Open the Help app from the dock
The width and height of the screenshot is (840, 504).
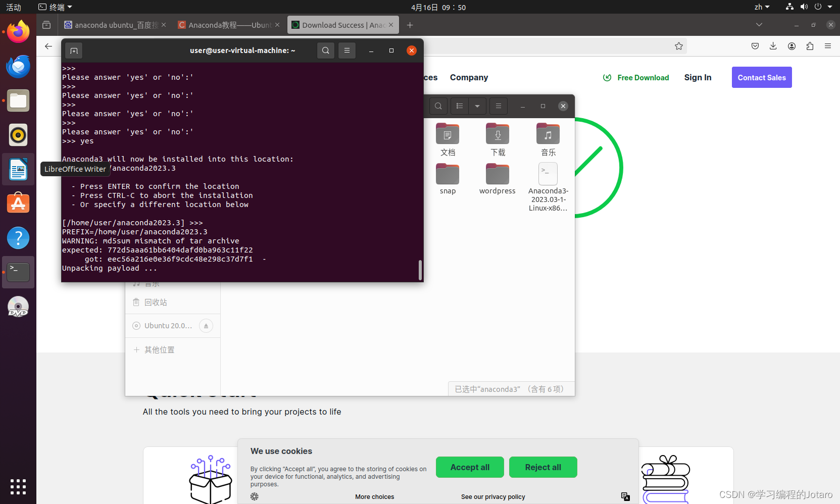click(18, 238)
